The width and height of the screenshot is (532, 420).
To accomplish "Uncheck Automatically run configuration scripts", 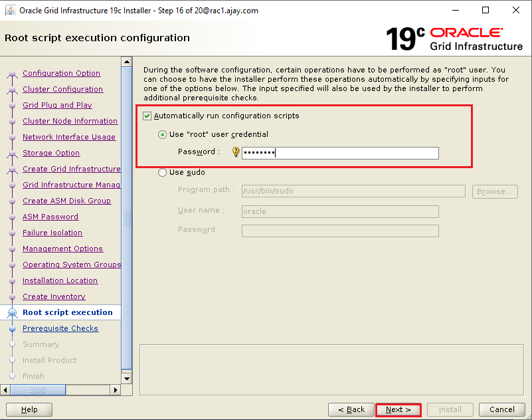I will [x=147, y=116].
